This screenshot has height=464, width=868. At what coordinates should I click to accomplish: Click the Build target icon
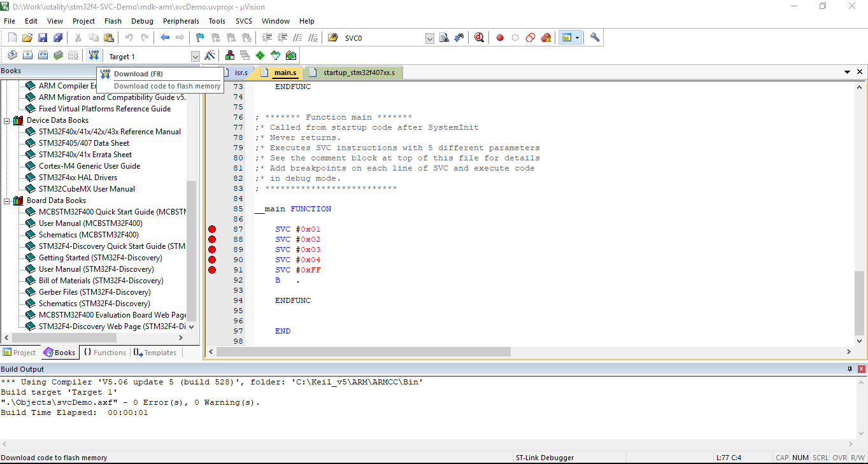click(x=27, y=56)
